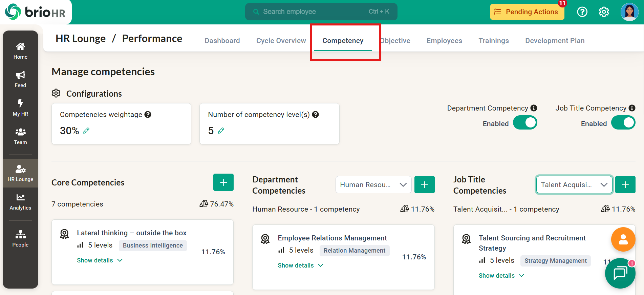644x295 pixels.
Task: Open the Analytics chart icon
Action: pyautogui.click(x=20, y=198)
